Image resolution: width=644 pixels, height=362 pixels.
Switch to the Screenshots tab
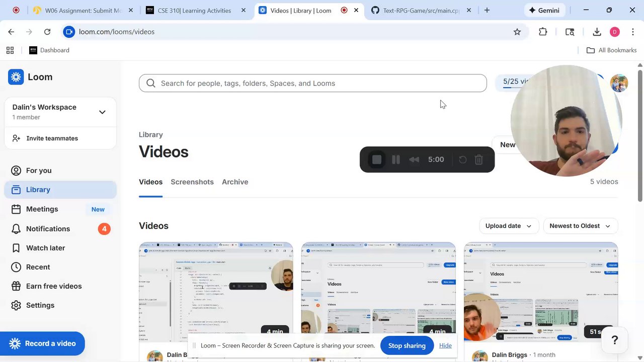coord(192,182)
